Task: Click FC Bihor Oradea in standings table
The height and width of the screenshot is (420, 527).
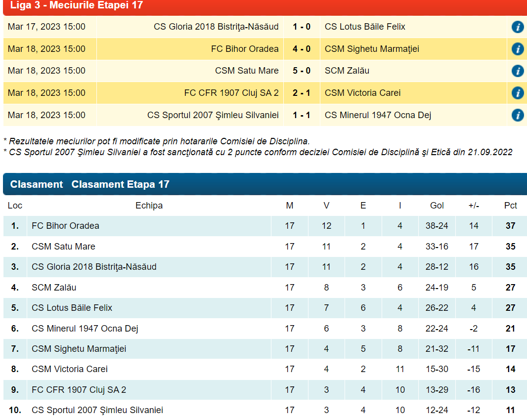Action: point(65,226)
